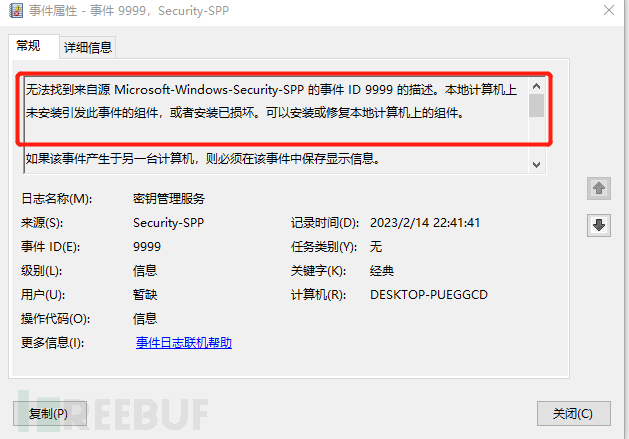Click the 复制(P) button
This screenshot has width=629, height=439.
pyautogui.click(x=50, y=413)
